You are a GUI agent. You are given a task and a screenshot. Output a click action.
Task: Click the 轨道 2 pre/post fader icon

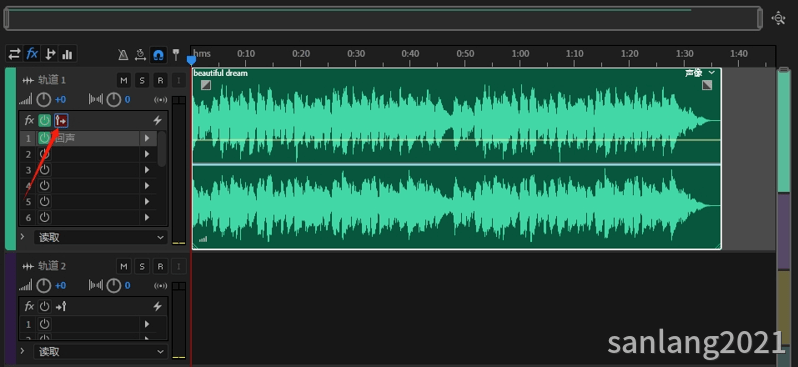[x=61, y=306]
